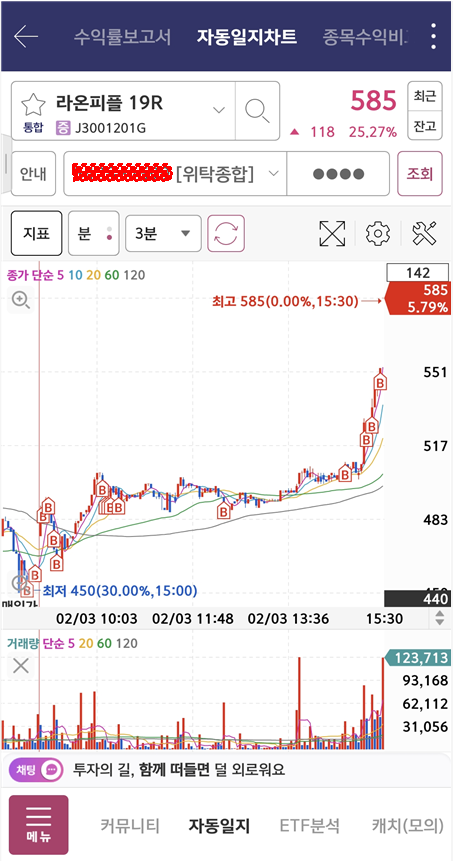Refresh the chart with circular arrows

pos(226,233)
